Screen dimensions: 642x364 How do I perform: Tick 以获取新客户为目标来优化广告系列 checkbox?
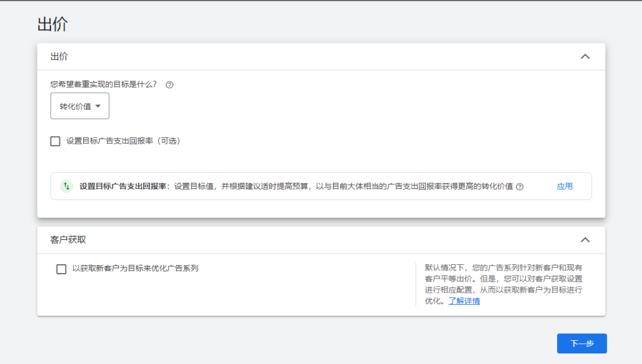[61, 269]
